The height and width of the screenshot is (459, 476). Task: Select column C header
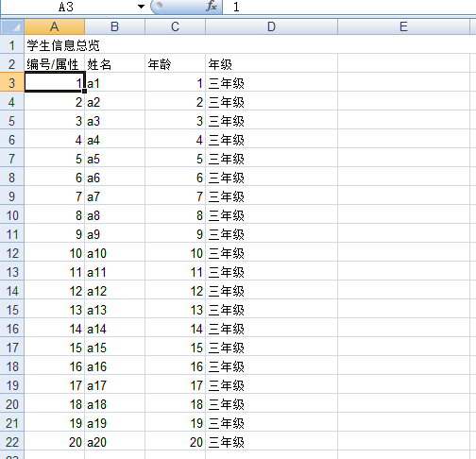pyautogui.click(x=176, y=26)
